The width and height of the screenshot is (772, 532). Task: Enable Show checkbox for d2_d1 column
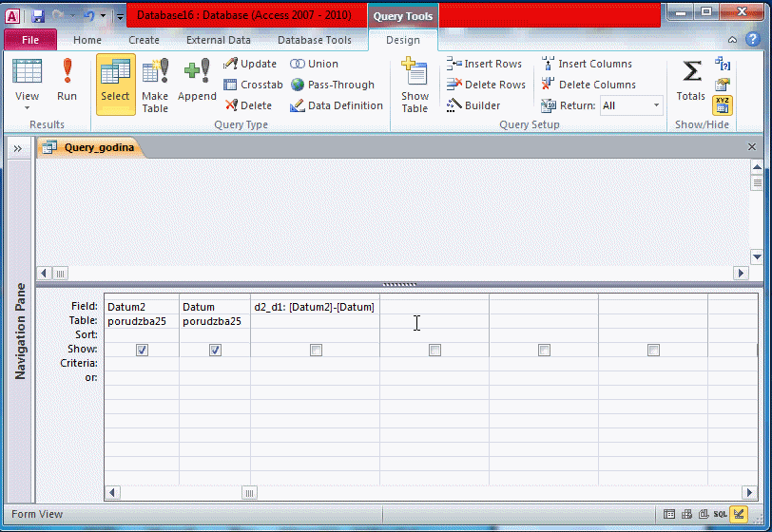coord(316,350)
